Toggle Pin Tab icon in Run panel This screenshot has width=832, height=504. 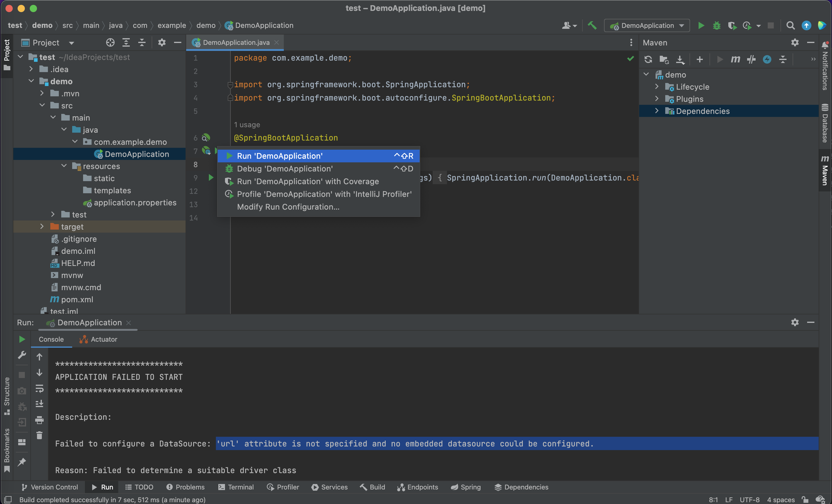(22, 462)
